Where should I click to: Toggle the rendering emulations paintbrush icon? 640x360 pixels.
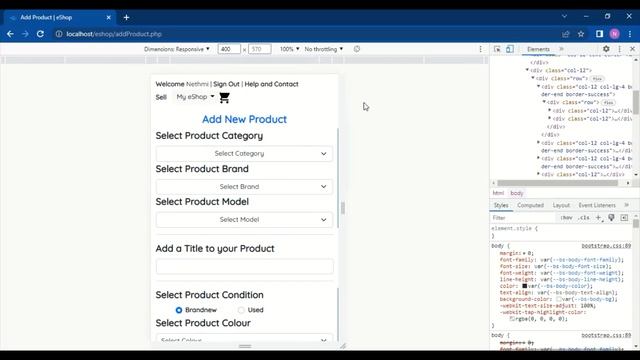pyautogui.click(x=611, y=218)
